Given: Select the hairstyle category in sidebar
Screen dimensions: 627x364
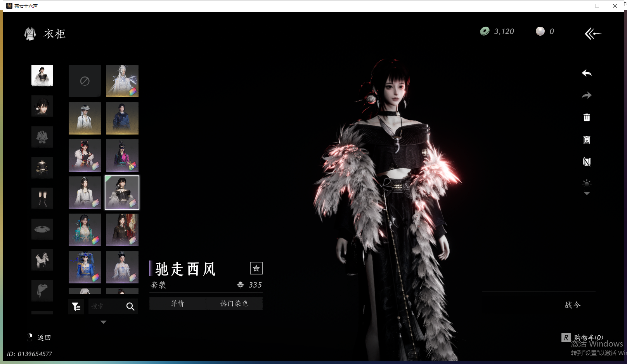Looking at the screenshot, I should 42,106.
